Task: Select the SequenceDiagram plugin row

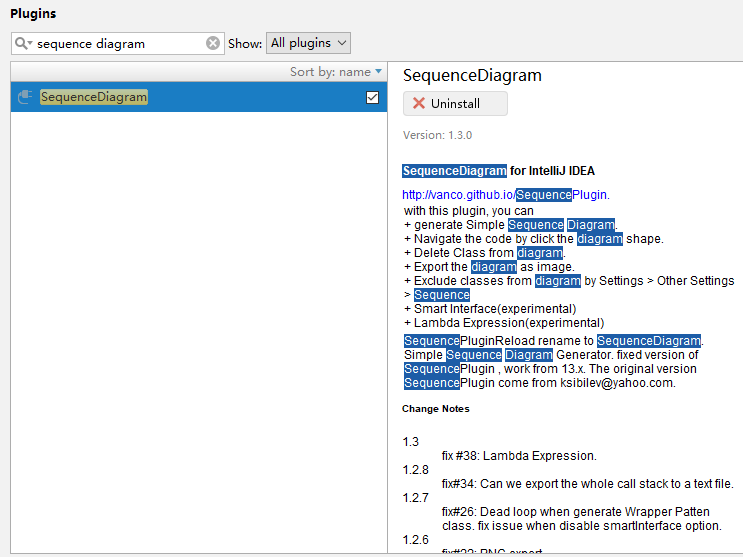Action: point(199,97)
